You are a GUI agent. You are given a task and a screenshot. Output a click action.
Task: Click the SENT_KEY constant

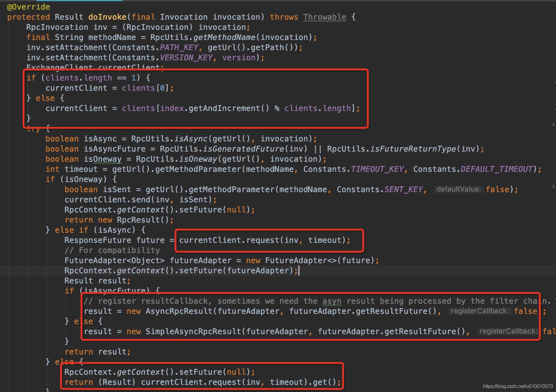(x=403, y=190)
